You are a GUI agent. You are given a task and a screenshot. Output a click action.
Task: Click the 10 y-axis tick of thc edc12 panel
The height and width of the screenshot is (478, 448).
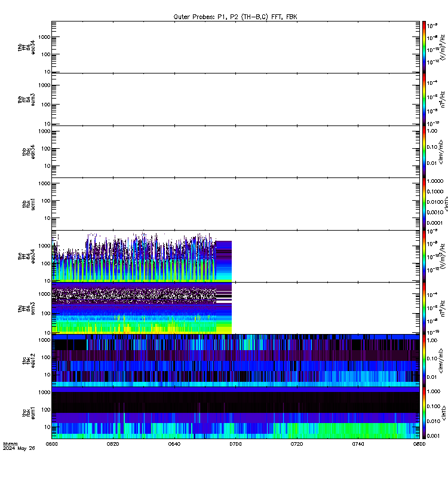tap(48, 375)
